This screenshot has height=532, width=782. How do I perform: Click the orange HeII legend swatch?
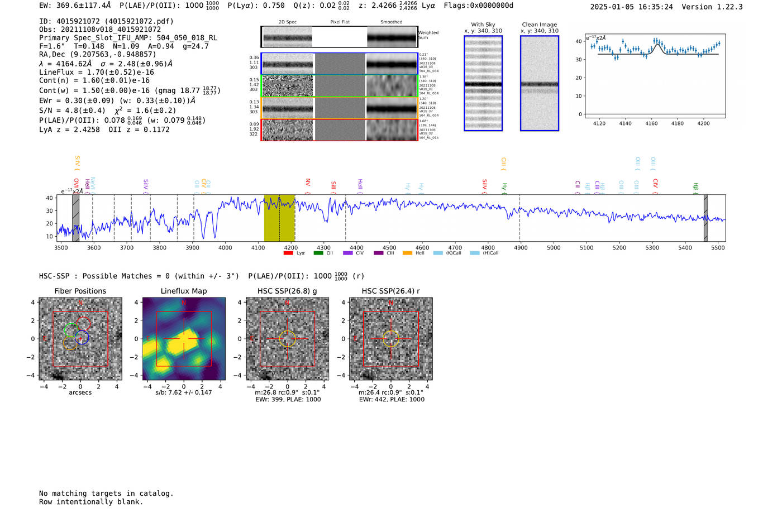point(407,253)
